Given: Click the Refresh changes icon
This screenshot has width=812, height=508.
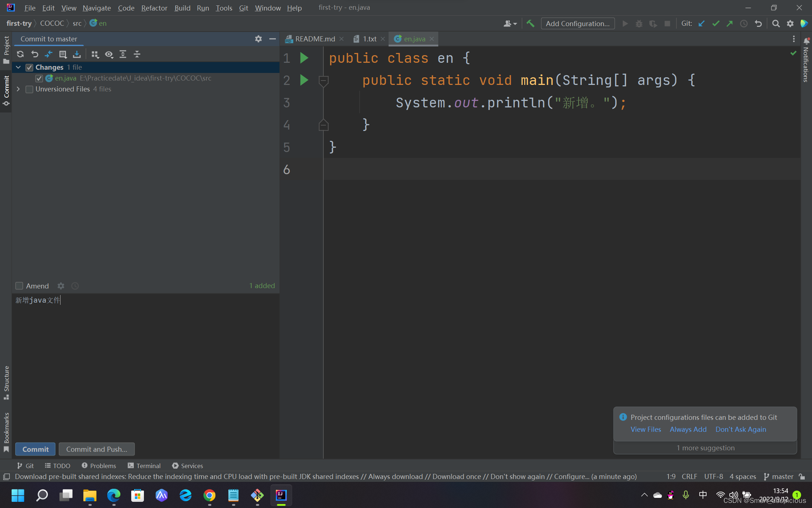Looking at the screenshot, I should pos(20,54).
